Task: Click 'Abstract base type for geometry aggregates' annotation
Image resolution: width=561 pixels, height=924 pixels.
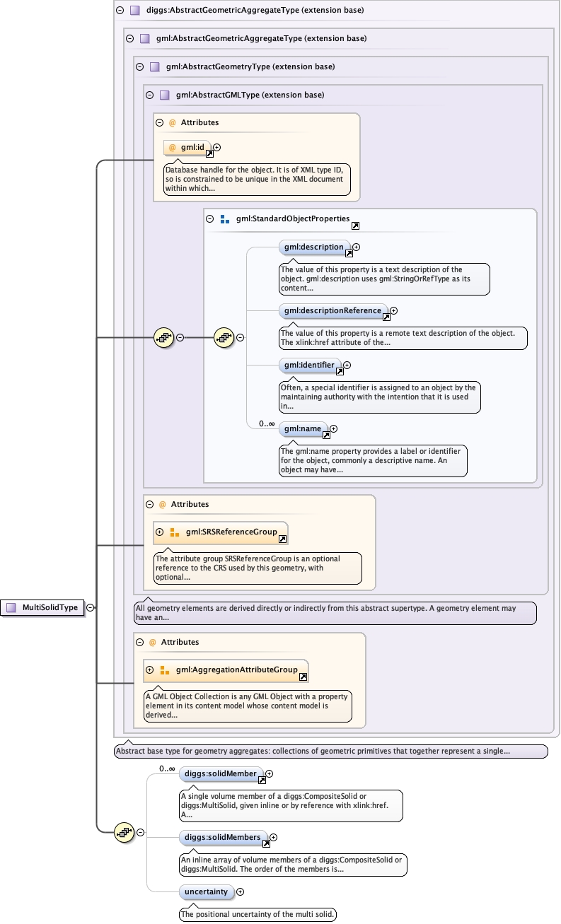Action: click(330, 752)
